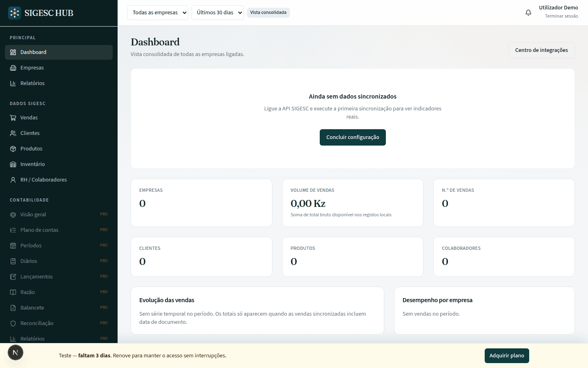Click the Desempenho por empresa heading

pos(437,300)
